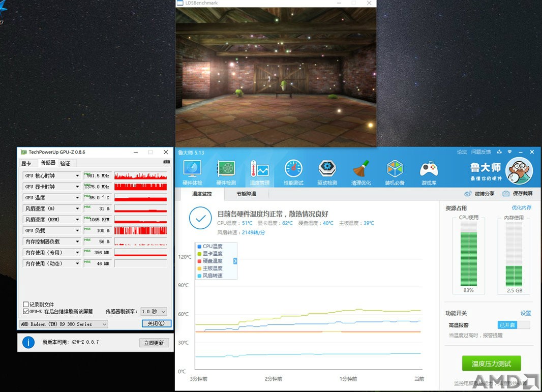Switch to the GPU-Z 验证 tab
The image size is (542, 392).
tap(65, 163)
